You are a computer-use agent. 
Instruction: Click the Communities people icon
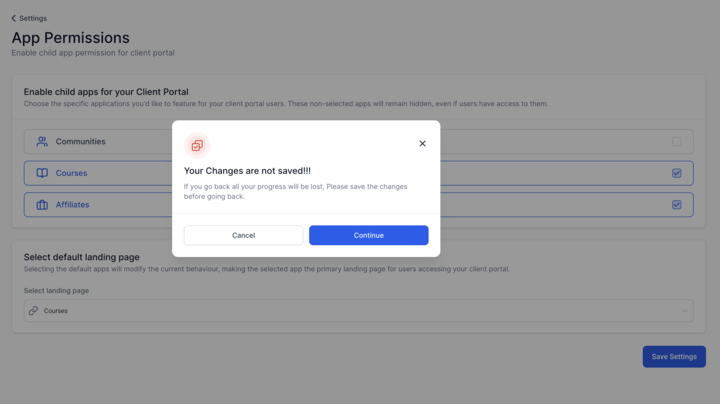(x=42, y=141)
